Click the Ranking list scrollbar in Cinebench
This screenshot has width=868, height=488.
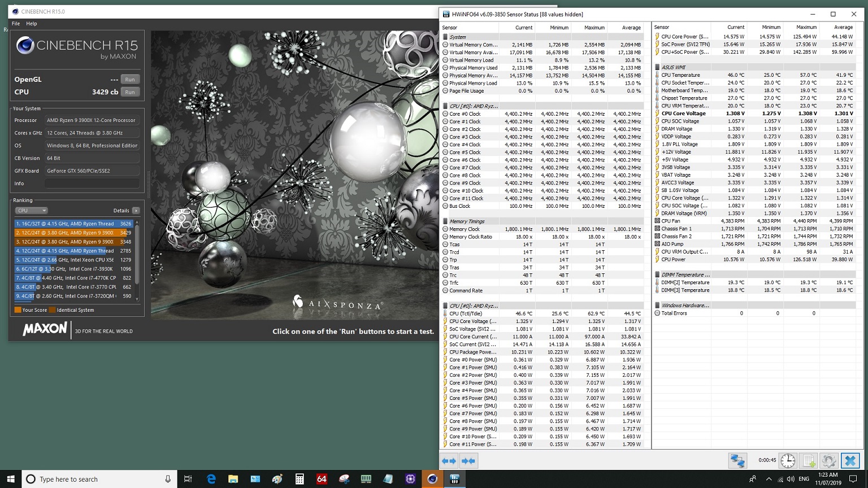[x=137, y=260]
